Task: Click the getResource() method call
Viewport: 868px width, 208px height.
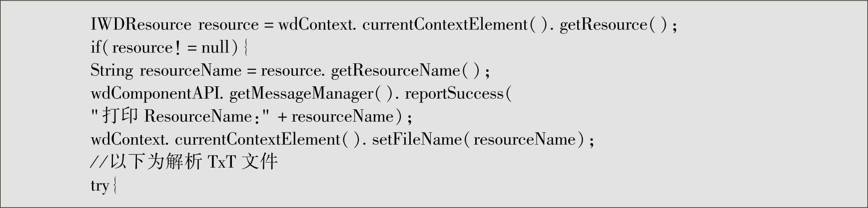Action: (613, 24)
